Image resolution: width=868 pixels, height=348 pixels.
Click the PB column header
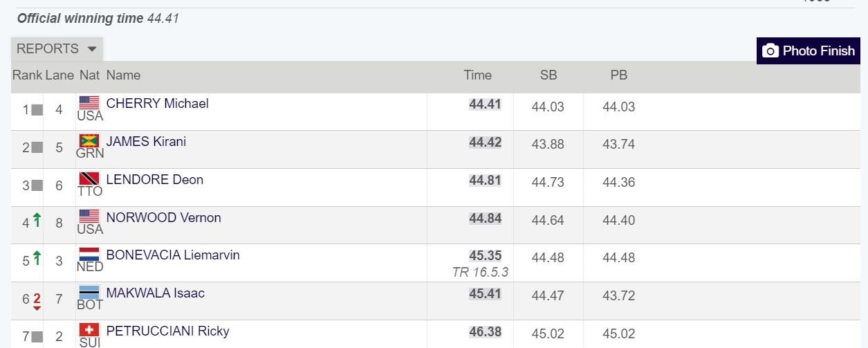click(x=619, y=75)
